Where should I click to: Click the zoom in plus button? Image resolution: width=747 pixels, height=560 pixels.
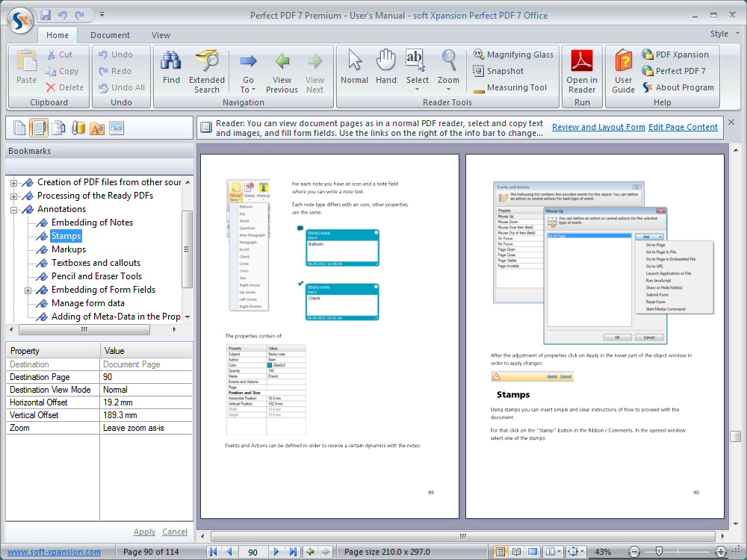click(x=721, y=552)
